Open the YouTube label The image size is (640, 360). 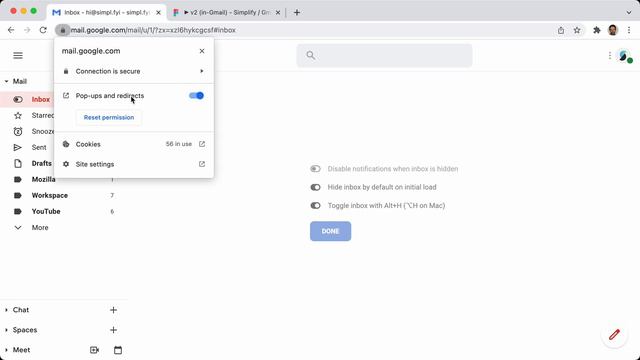46,211
